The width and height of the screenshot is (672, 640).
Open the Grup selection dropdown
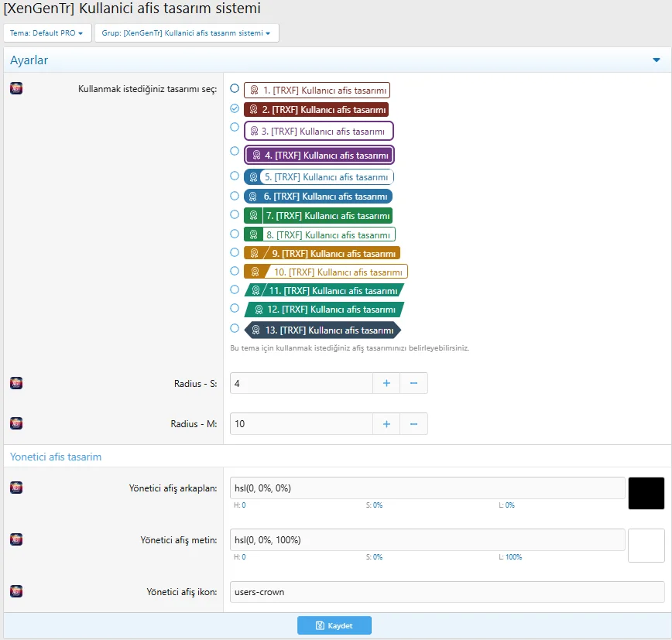(x=187, y=33)
